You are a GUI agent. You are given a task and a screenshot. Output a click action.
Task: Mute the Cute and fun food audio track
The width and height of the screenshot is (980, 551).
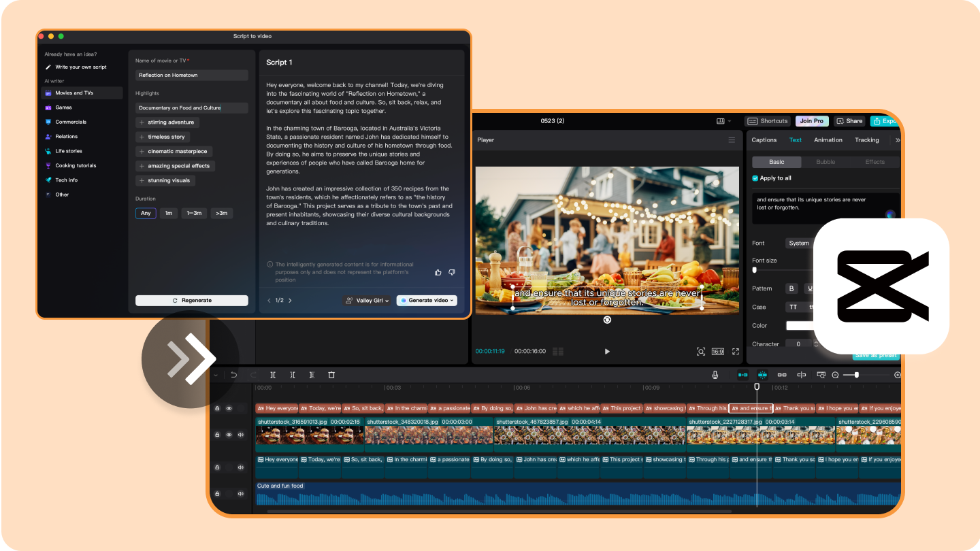click(240, 493)
